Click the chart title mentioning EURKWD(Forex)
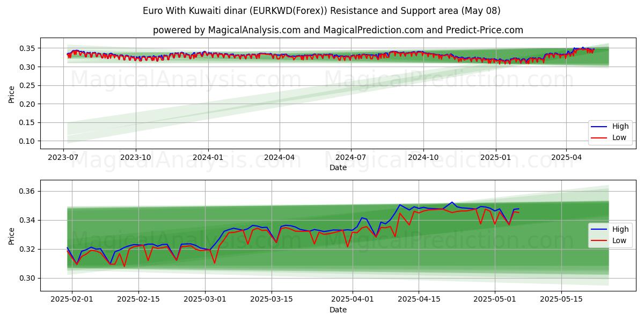644x322 pixels. 322,11
